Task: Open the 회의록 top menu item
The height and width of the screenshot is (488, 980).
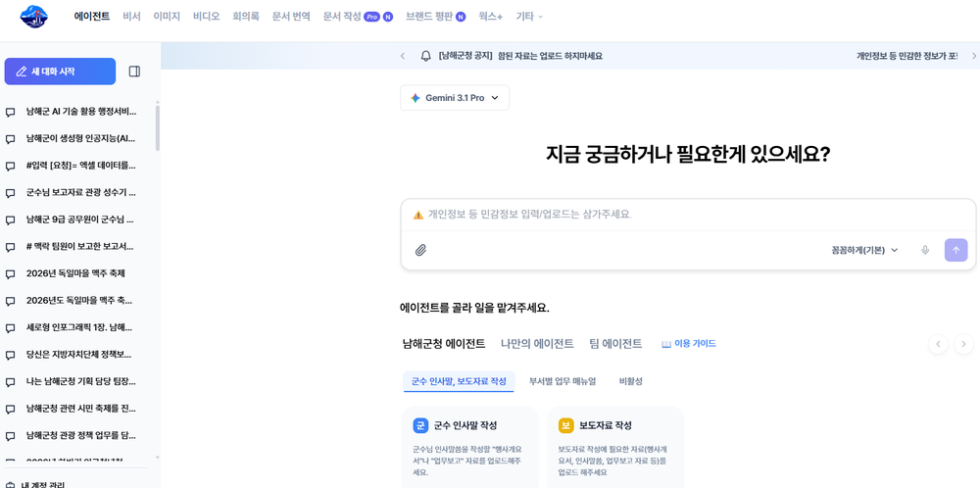Action: click(246, 17)
